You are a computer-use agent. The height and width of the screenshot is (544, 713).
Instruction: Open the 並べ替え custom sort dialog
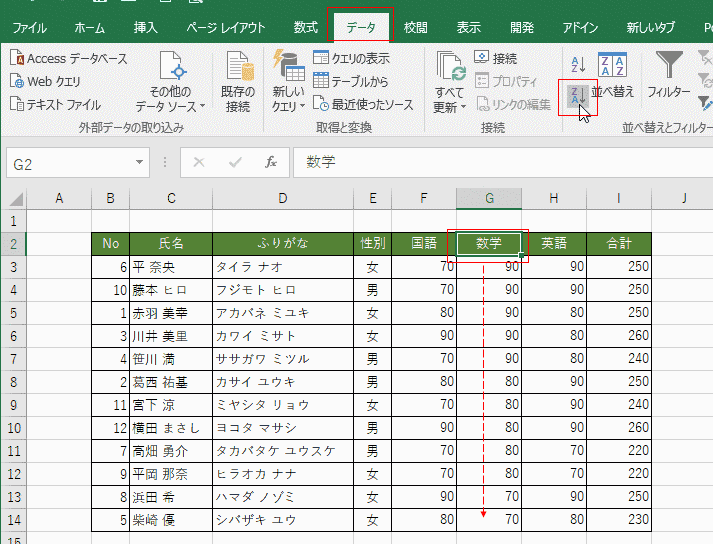[613, 75]
